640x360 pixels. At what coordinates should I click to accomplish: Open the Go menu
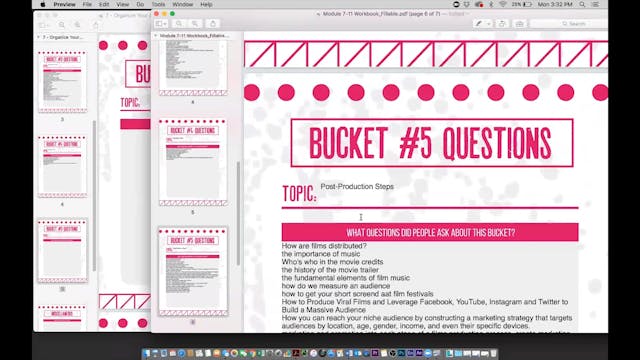coord(140,4)
